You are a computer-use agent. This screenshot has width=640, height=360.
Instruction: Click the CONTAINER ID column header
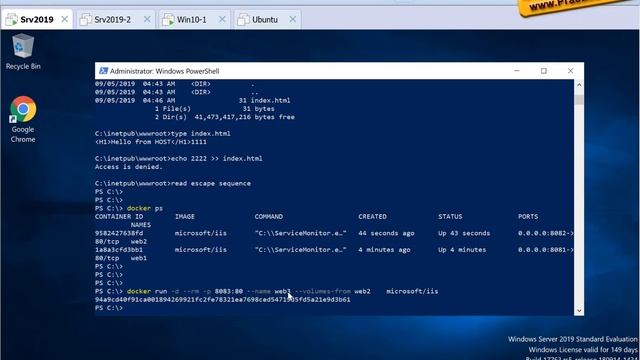coord(119,216)
